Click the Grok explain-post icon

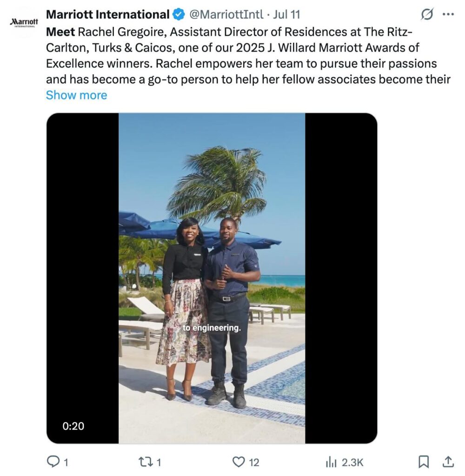427,15
